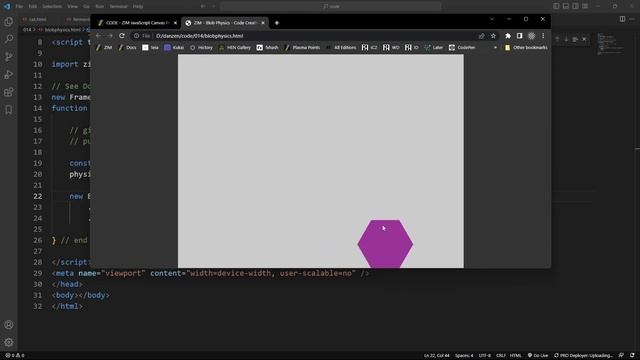Open the Search view in VS Code
This screenshot has height=360, width=640.
(x=9, y=39)
